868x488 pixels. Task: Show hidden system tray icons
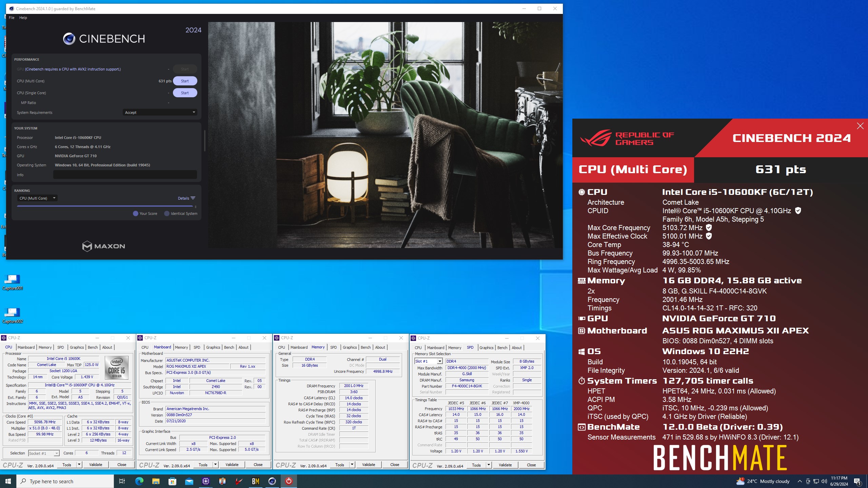[800, 481]
